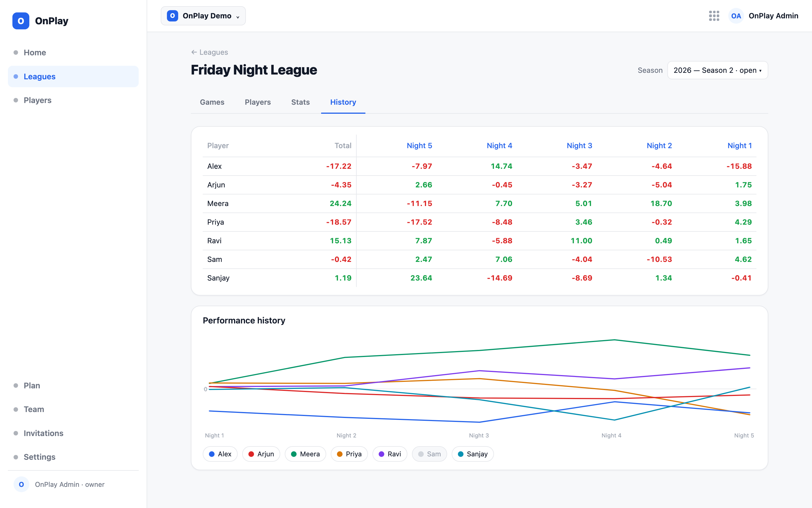Click Sanjay's Night 5 value 23.64
Screen dimensions: 812x508
pyautogui.click(x=421, y=278)
